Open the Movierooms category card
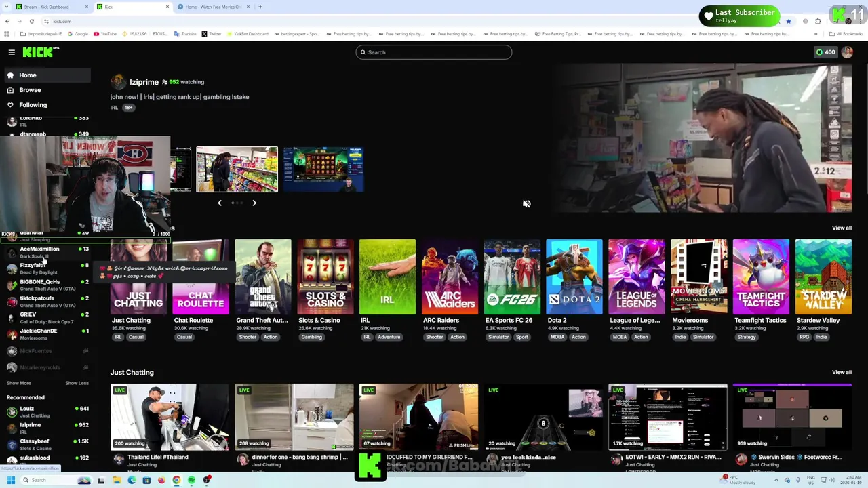The image size is (868, 488). (x=698, y=278)
